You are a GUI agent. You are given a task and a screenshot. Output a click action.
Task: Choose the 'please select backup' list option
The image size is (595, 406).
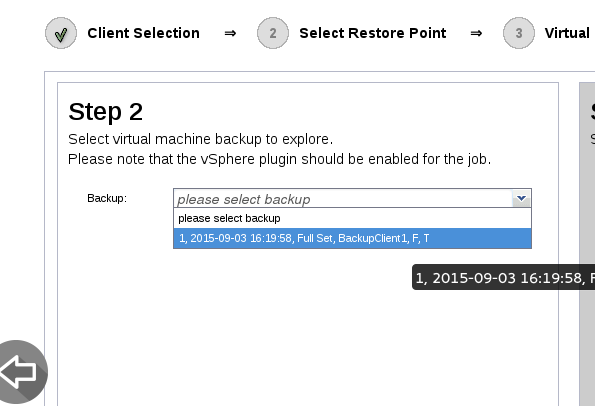coord(353,218)
